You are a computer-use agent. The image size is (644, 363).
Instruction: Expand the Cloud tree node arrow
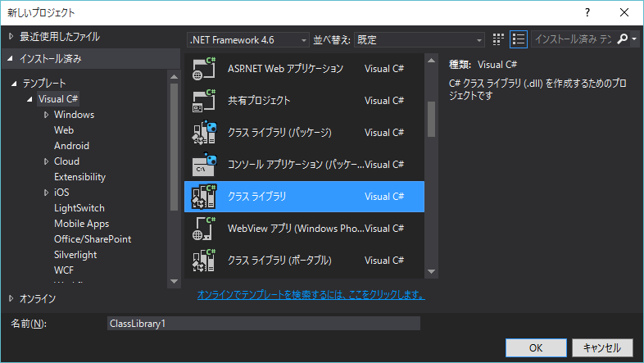pos(46,161)
